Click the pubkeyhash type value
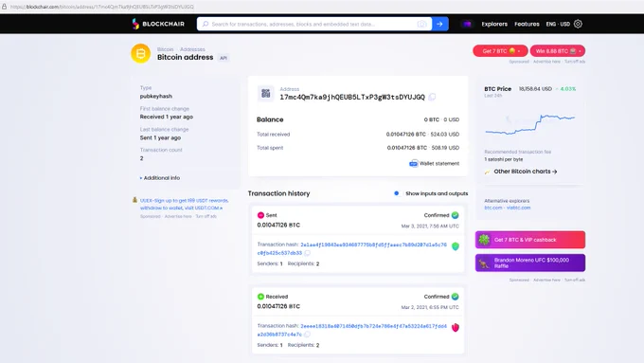Screen dimensions: 644x363 click(156, 96)
